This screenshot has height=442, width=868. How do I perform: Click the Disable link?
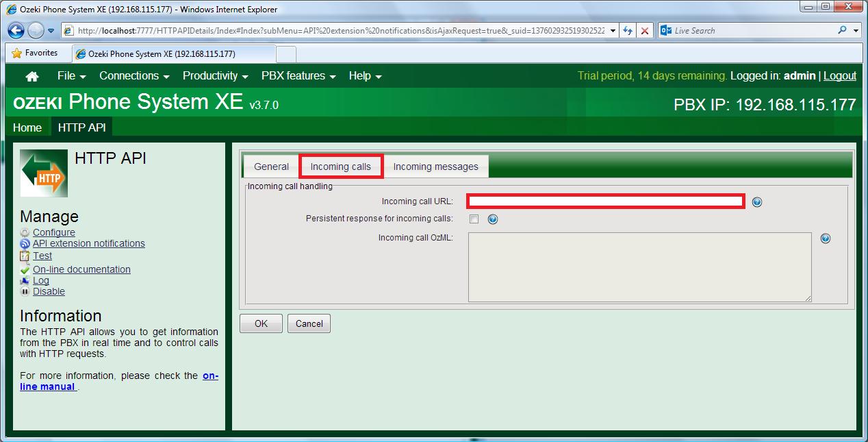pos(49,291)
